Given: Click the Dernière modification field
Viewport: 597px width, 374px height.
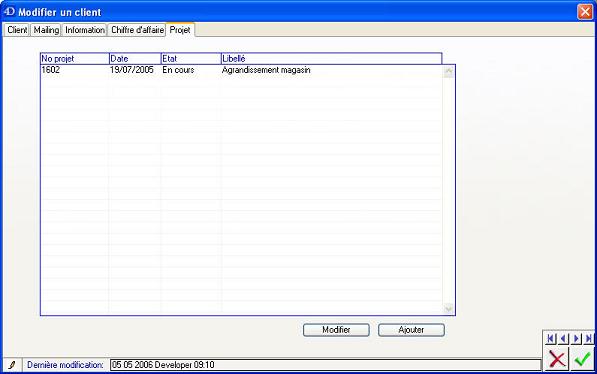Looking at the screenshot, I should point(326,365).
